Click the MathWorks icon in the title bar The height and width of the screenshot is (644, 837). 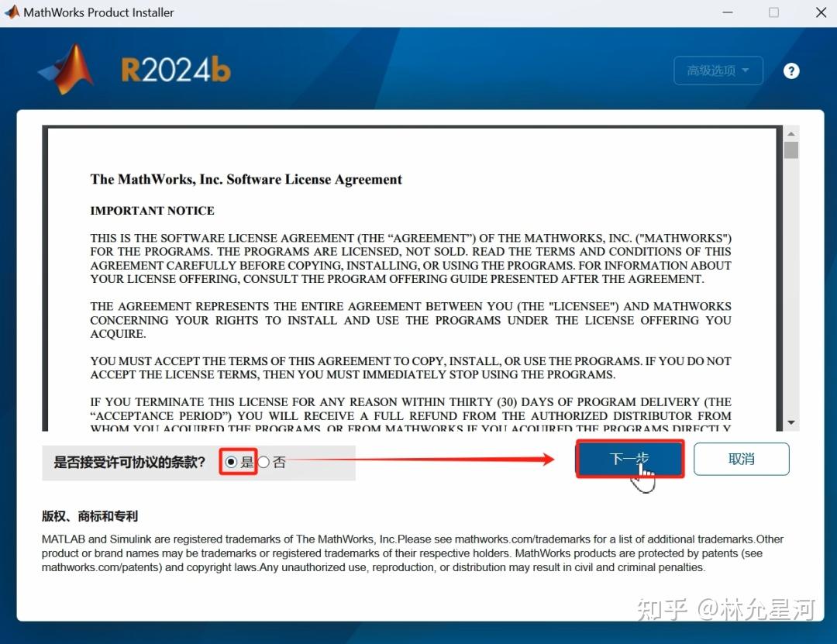point(11,12)
